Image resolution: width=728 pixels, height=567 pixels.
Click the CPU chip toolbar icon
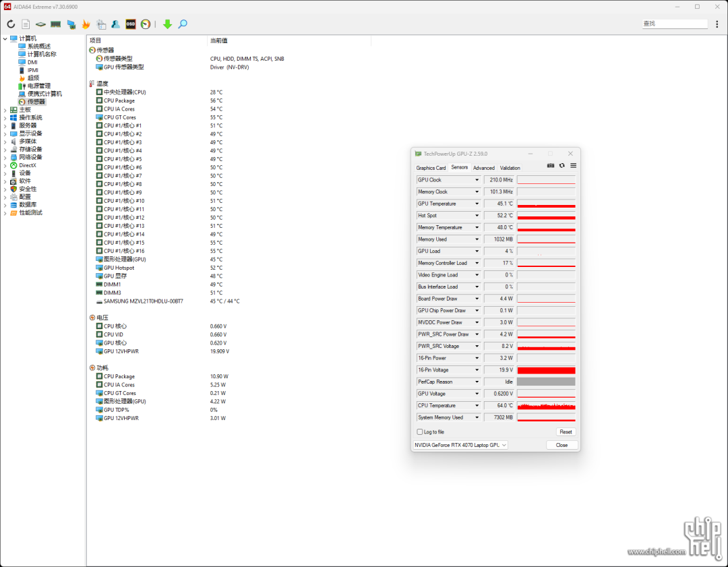(40, 24)
